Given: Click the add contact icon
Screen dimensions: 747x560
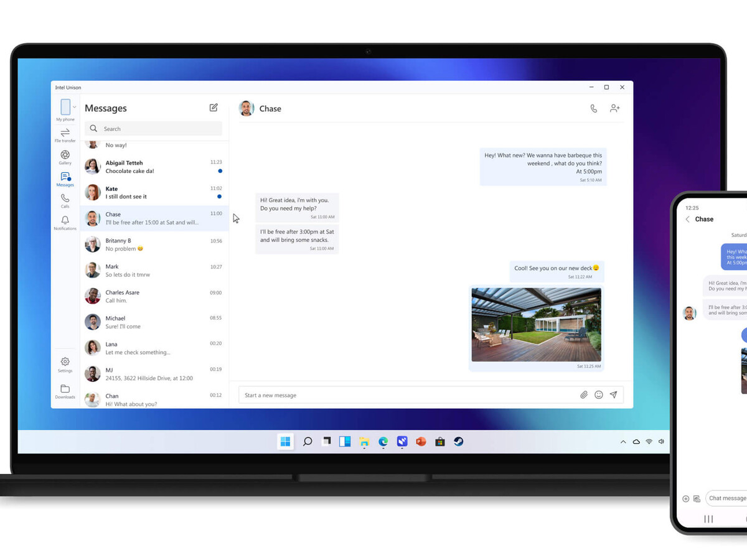Looking at the screenshot, I should pos(615,108).
